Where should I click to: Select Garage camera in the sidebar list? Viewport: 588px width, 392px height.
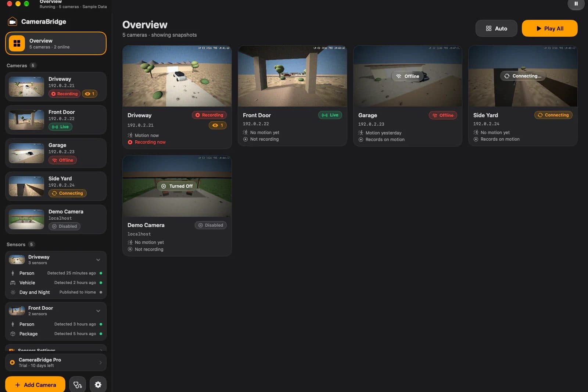(56, 153)
